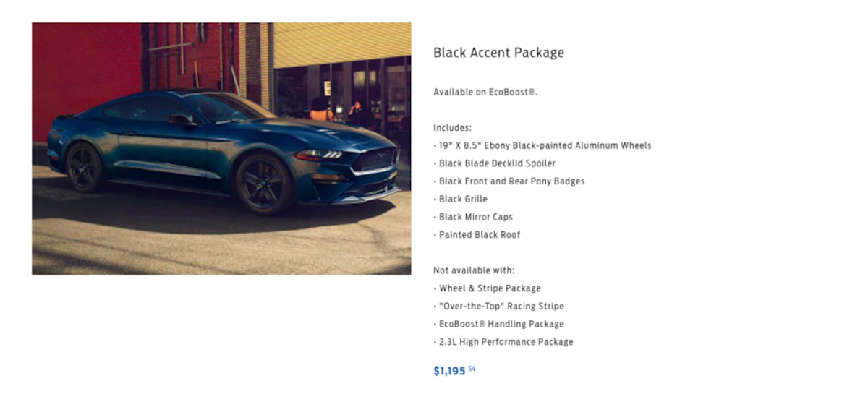Click the Black Mirror Caps list item
The height and width of the screenshot is (394, 868).
[475, 217]
